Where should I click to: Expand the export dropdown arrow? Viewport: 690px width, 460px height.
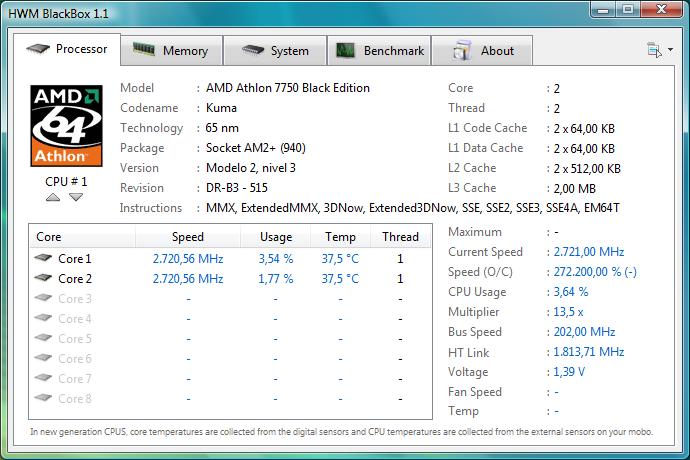tap(670, 49)
